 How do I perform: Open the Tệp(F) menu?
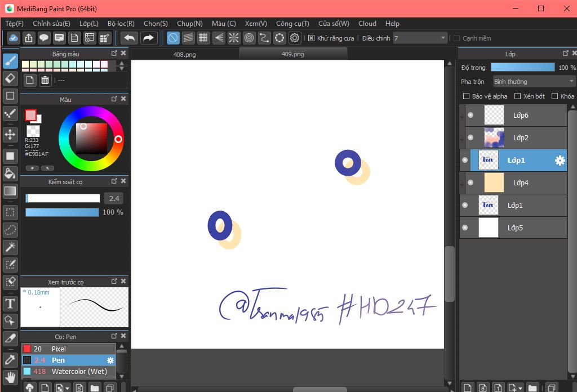(14, 24)
